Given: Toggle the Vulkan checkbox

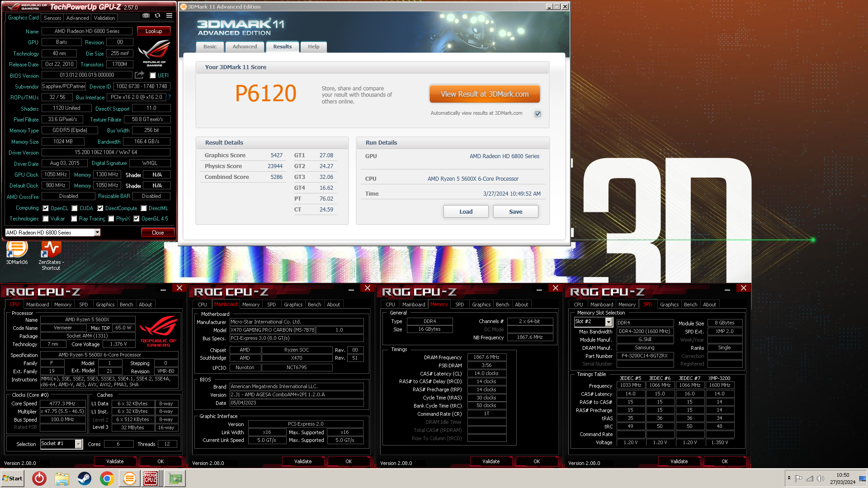Looking at the screenshot, I should click(x=45, y=219).
